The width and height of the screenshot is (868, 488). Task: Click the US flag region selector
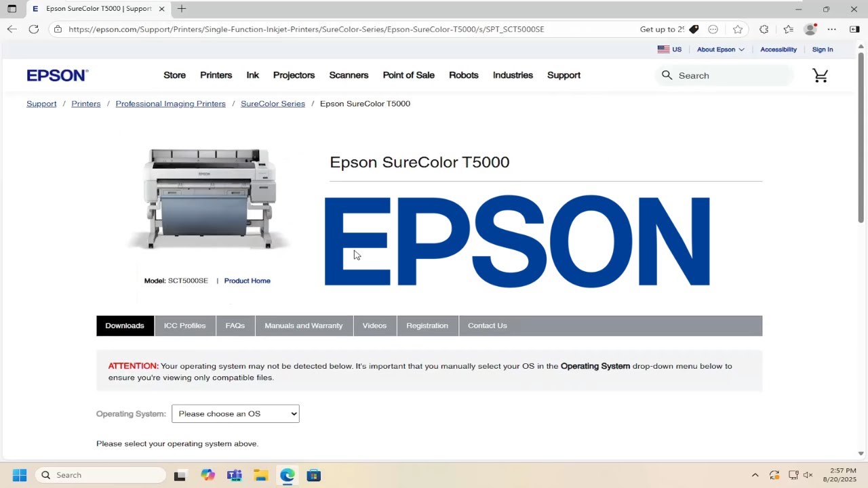pos(669,49)
